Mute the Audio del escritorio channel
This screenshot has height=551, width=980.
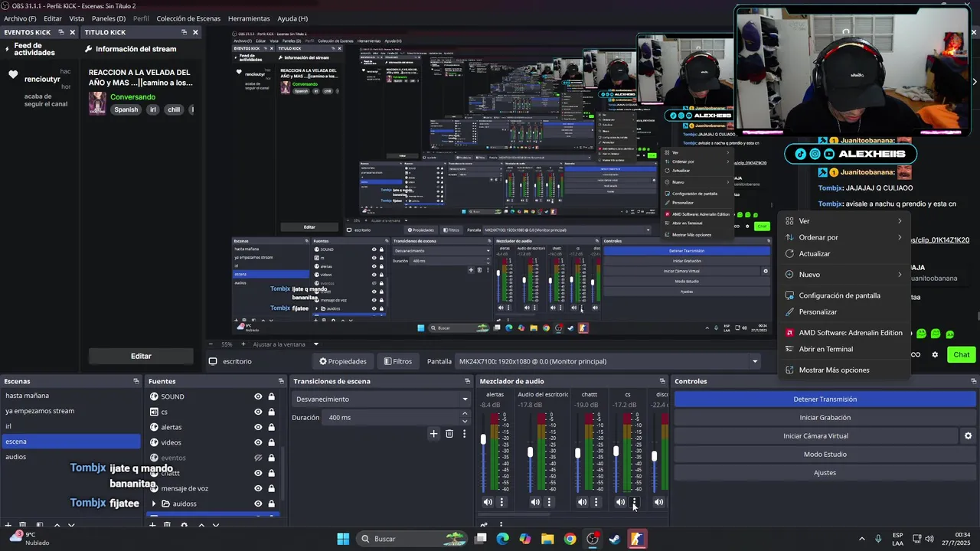[535, 502]
